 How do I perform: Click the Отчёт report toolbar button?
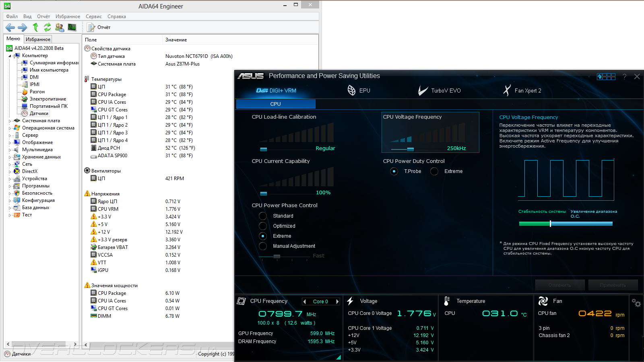tap(99, 27)
